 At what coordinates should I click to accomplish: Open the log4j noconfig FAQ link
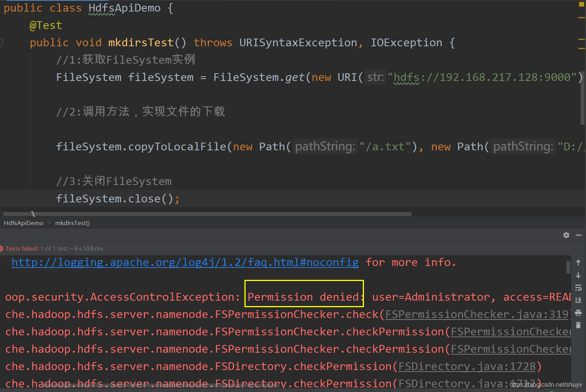[185, 262]
